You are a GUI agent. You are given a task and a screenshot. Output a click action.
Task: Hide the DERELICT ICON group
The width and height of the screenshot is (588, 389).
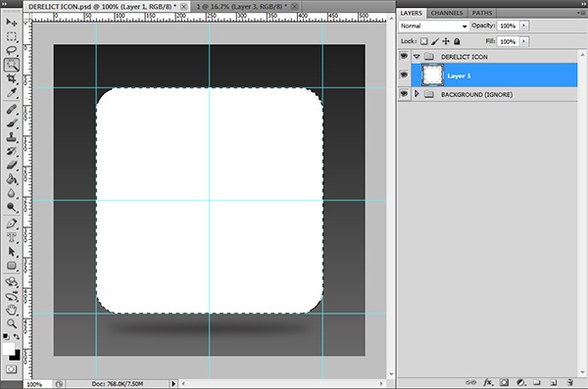click(404, 56)
